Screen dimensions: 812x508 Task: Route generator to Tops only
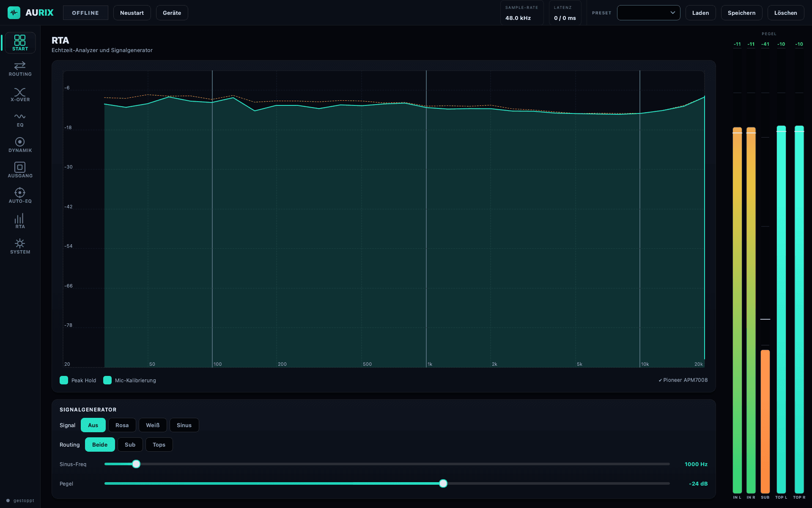click(159, 444)
